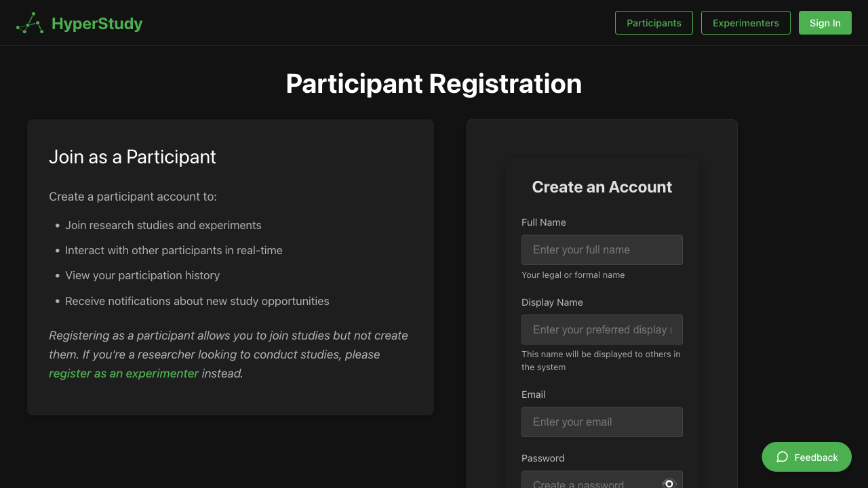Click the 'Create an Account' heading
This screenshot has width=868, height=488.
[x=601, y=186]
